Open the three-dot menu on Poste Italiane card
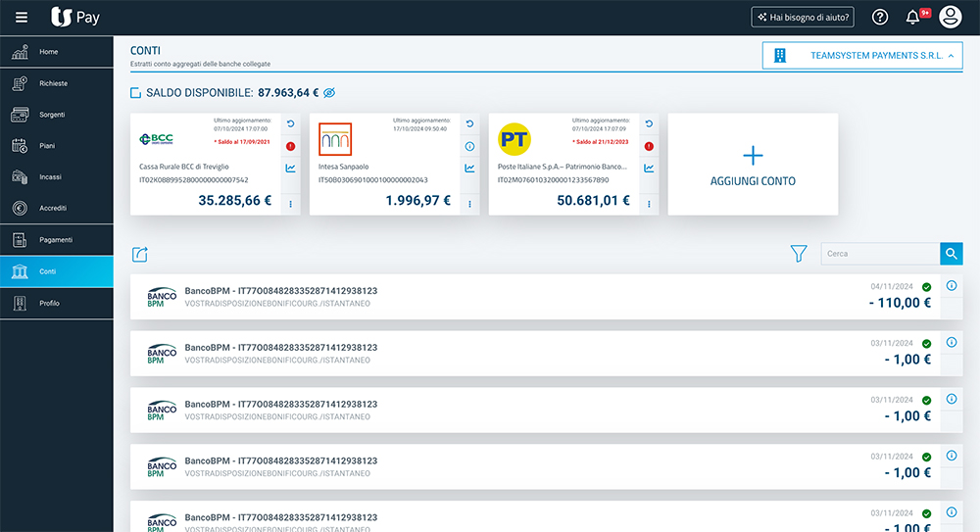Screen dimensions: 980x532 [x=649, y=203]
